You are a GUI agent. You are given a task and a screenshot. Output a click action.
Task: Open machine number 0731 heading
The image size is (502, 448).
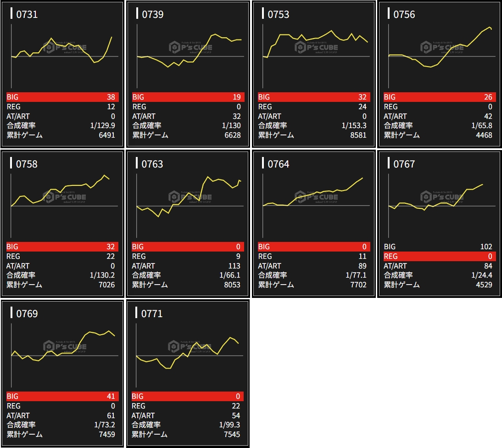point(27,14)
